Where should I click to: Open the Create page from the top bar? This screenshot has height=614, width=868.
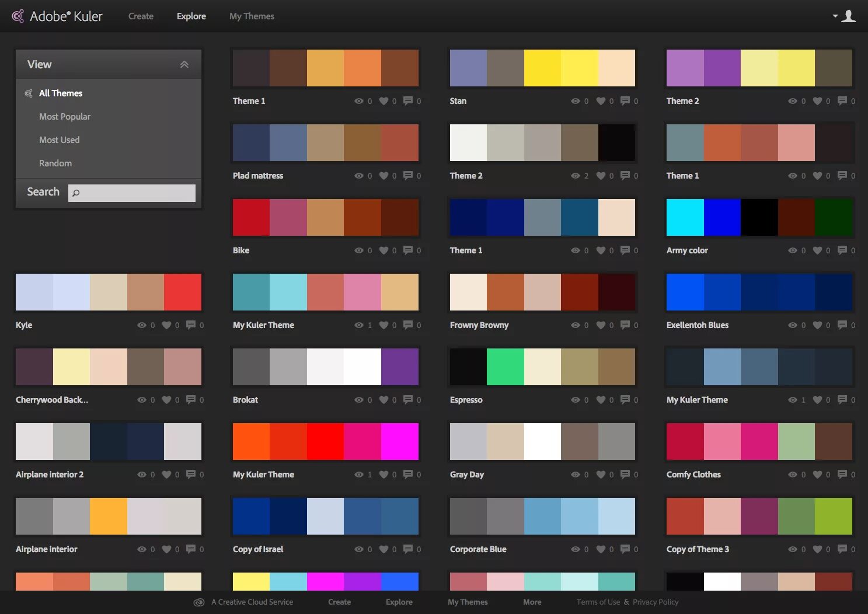click(140, 16)
